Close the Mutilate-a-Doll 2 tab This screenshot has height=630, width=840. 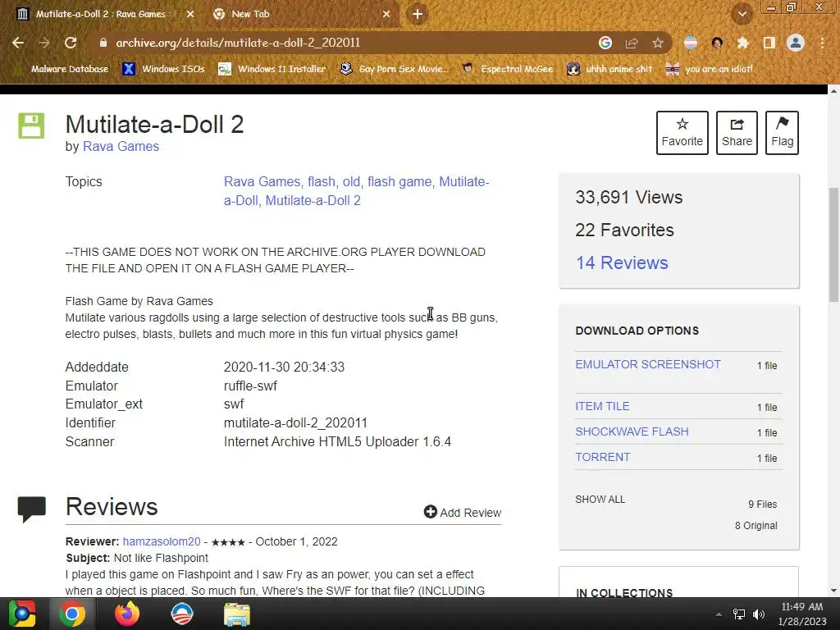190,14
